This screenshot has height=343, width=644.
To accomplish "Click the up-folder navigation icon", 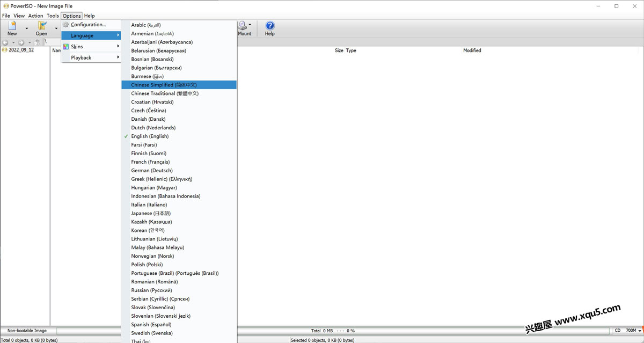I will pyautogui.click(x=37, y=42).
